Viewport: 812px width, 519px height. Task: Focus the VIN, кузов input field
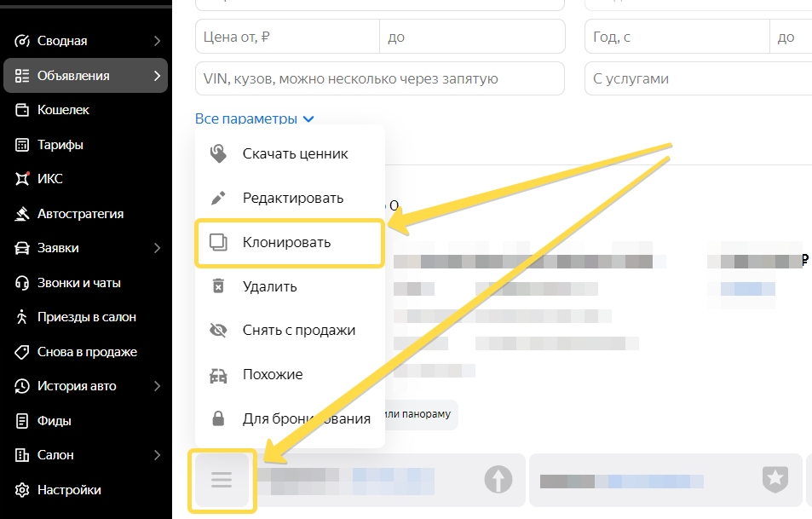(x=379, y=79)
